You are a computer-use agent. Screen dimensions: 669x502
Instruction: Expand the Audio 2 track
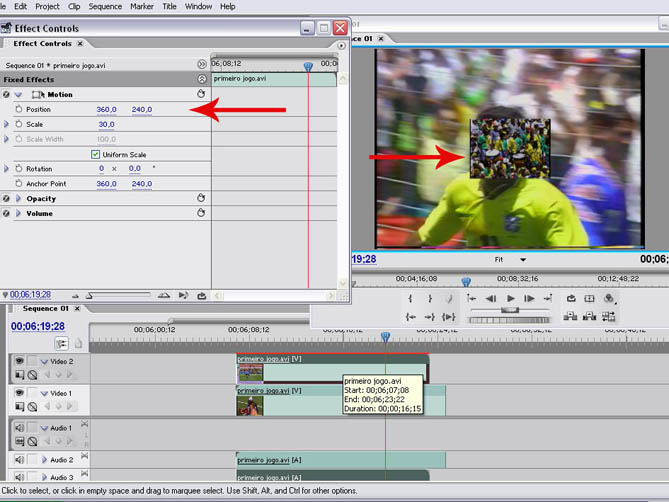coord(44,460)
